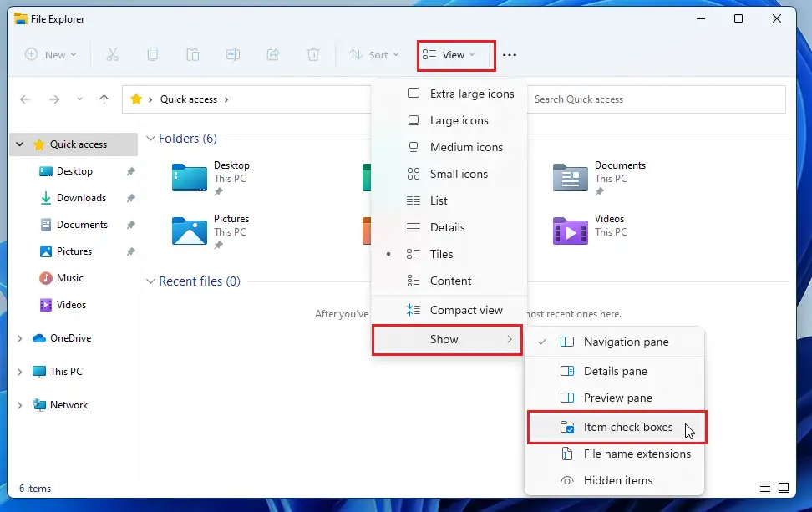Open the Desktop folder tile icon
Image resolution: width=812 pixels, height=512 pixels.
click(x=190, y=178)
